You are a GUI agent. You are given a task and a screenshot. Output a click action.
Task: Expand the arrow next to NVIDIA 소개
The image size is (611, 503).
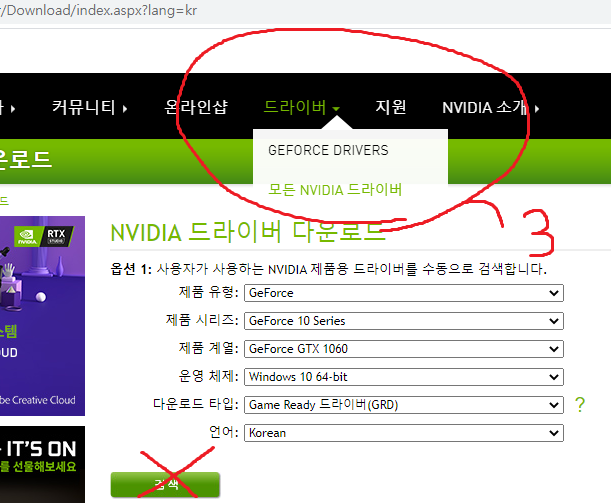[537, 109]
